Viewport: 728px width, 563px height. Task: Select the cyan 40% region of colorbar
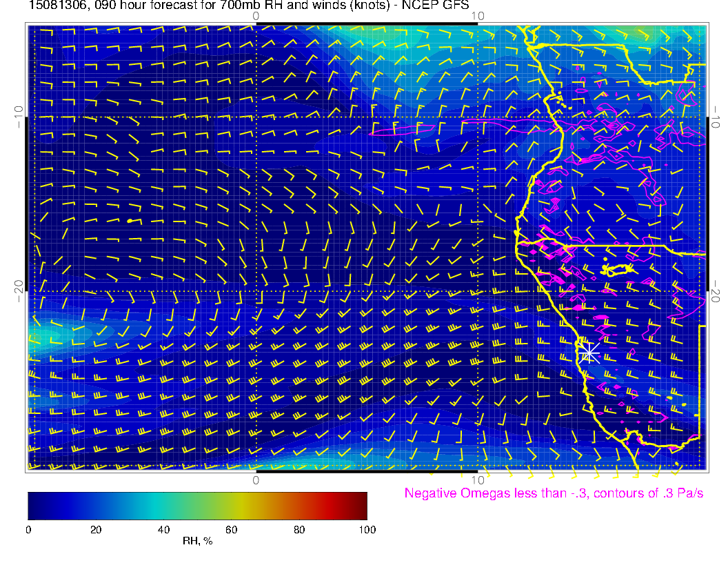163,505
